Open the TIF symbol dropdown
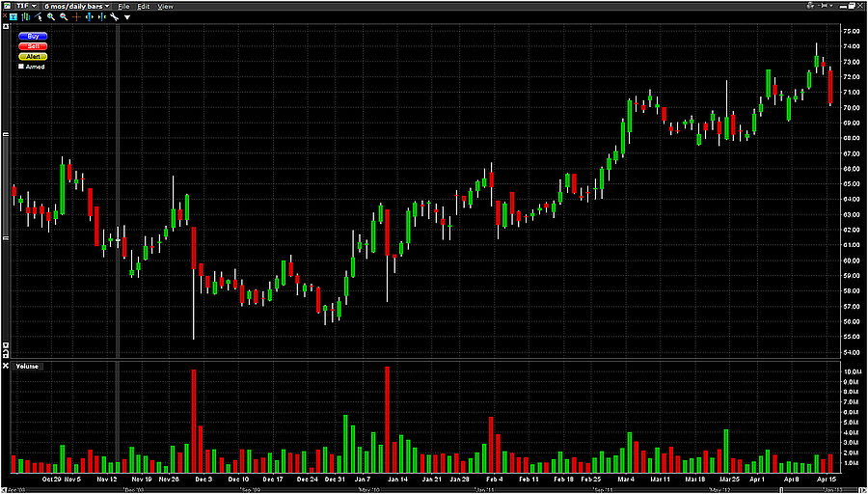The image size is (868, 494). (x=27, y=6)
